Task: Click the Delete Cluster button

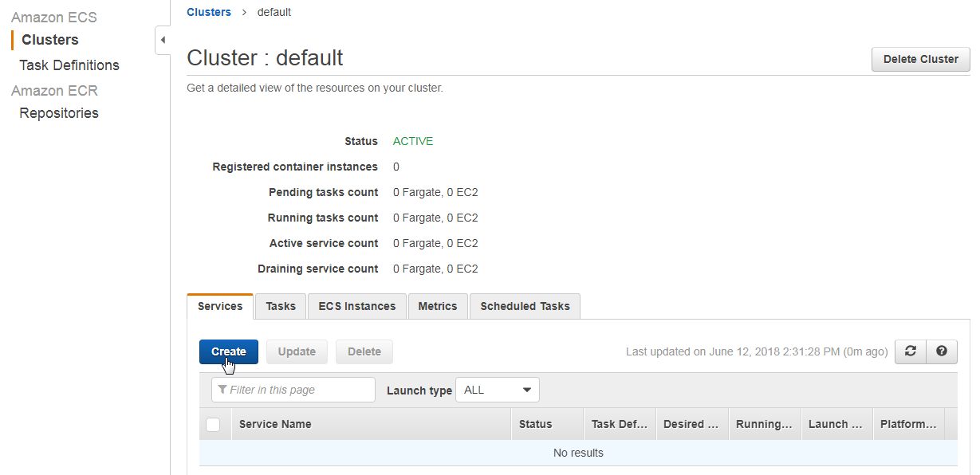Action: 921,59
